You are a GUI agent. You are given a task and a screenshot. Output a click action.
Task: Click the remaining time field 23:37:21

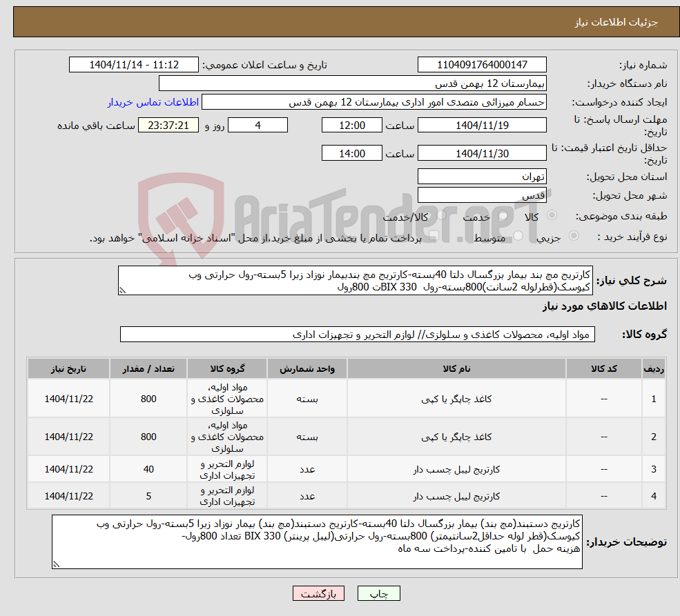(168, 125)
